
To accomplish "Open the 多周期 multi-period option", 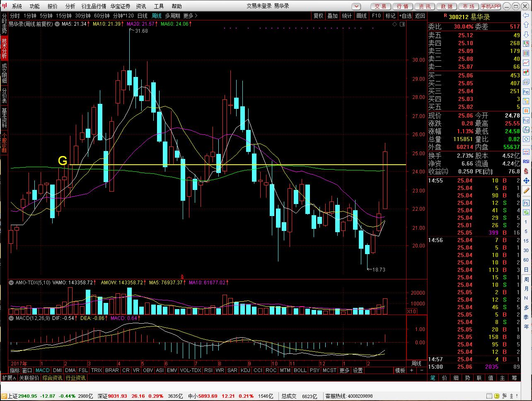I will (172, 16).
